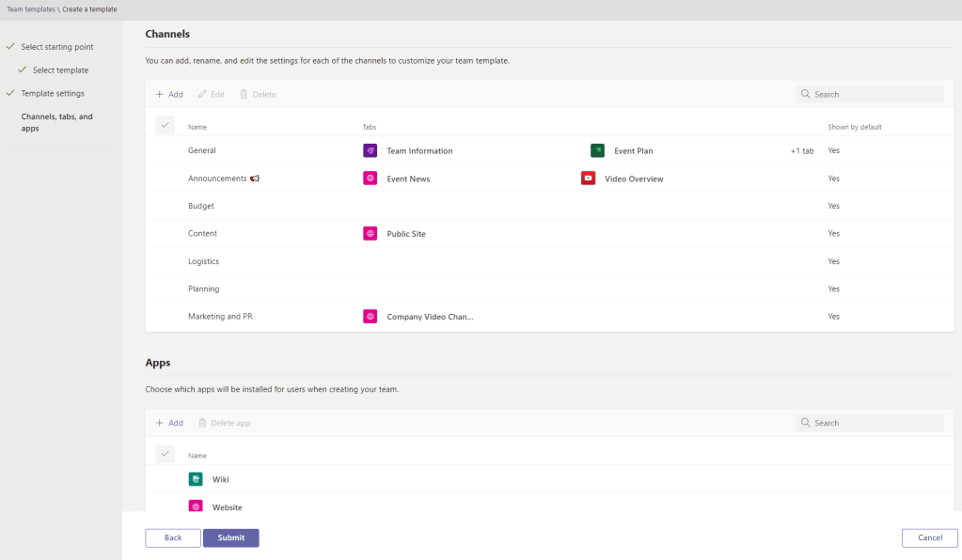Click the red Video Overview YouTube icon

point(588,179)
